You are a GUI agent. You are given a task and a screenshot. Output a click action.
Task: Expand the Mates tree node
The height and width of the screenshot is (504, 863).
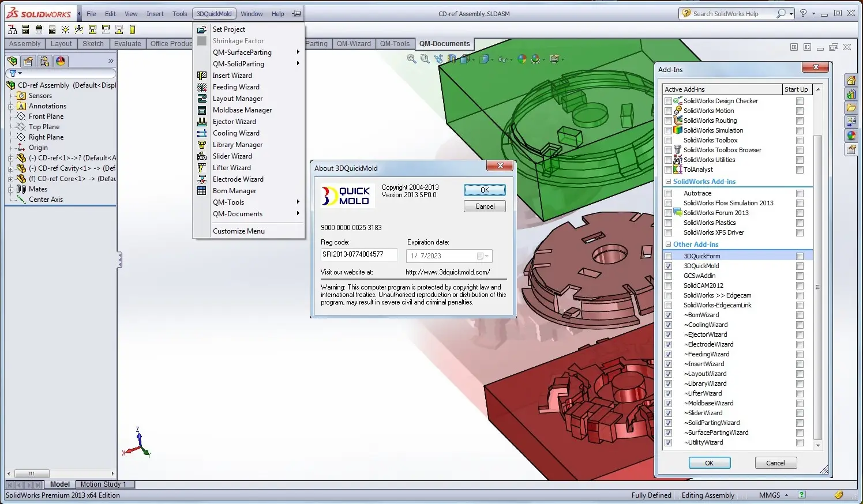pos(10,189)
